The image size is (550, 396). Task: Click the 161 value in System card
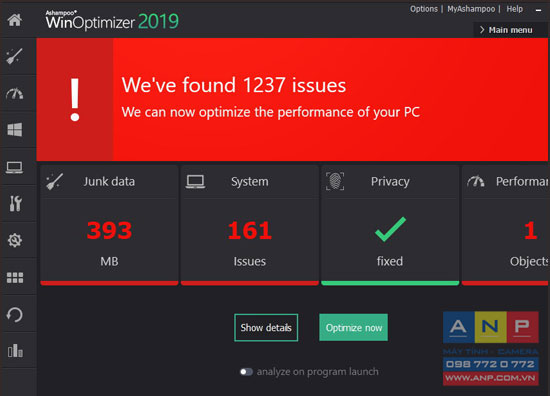tap(249, 230)
